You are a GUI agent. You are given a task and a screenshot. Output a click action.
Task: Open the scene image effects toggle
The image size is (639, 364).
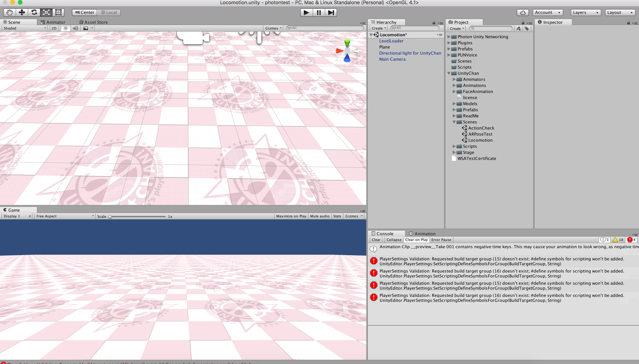point(86,28)
